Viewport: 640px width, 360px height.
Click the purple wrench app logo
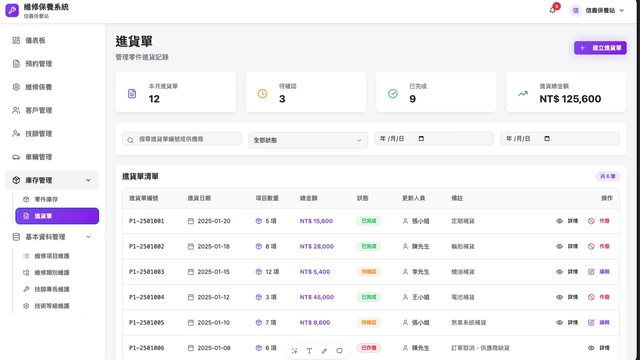[x=12, y=10]
